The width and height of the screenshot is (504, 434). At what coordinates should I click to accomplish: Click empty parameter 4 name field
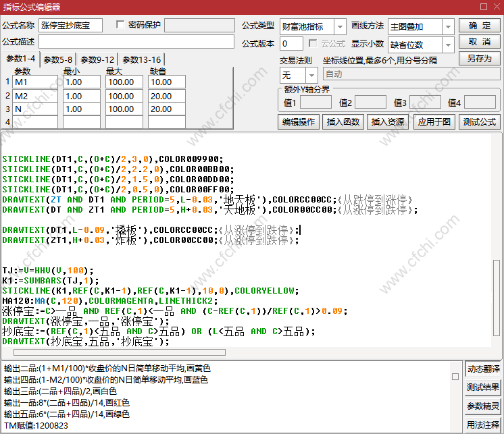coord(35,122)
